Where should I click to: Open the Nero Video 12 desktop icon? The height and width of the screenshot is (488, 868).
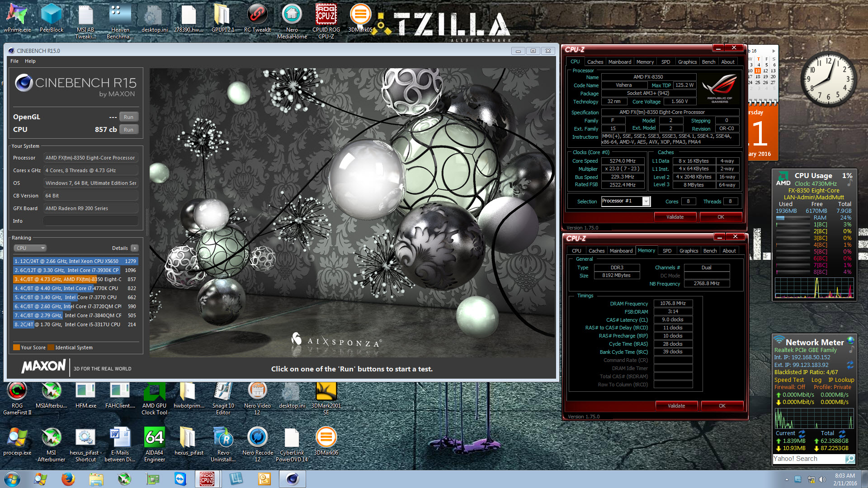(x=257, y=399)
